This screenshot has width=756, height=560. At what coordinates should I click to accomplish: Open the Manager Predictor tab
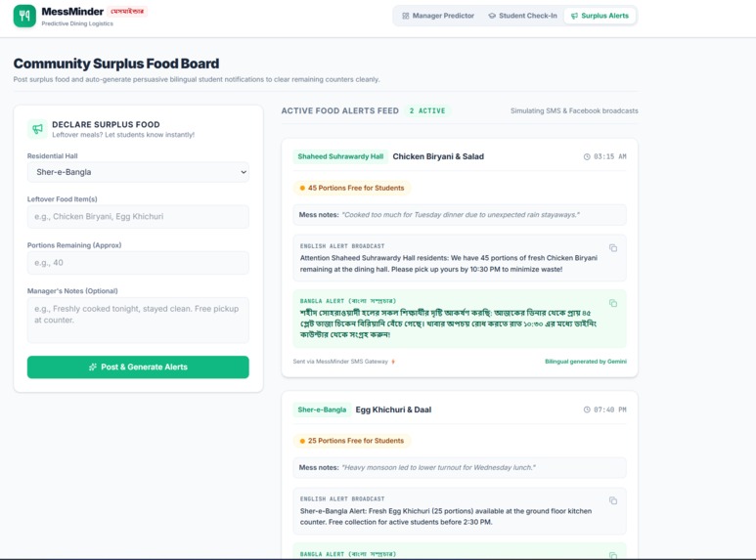pos(438,16)
